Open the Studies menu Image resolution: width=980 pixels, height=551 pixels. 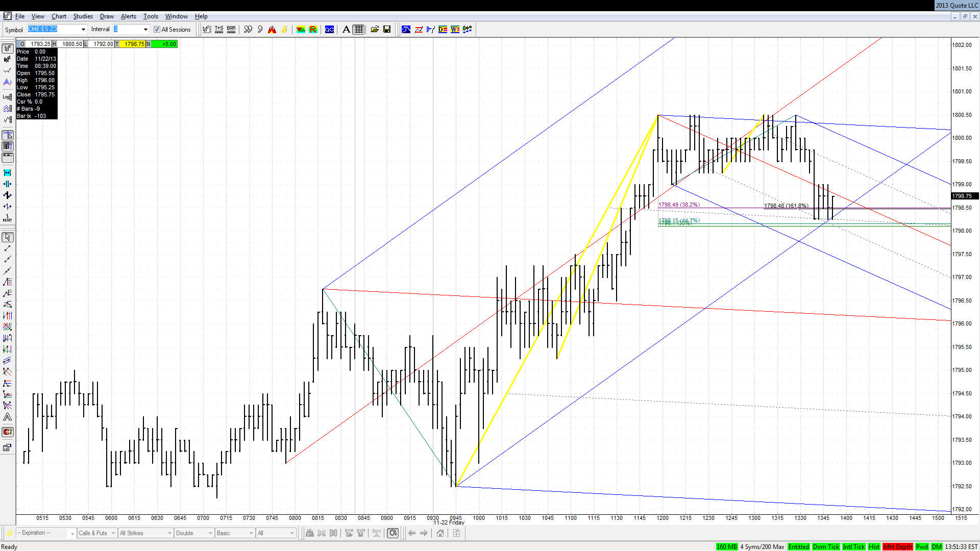(83, 16)
